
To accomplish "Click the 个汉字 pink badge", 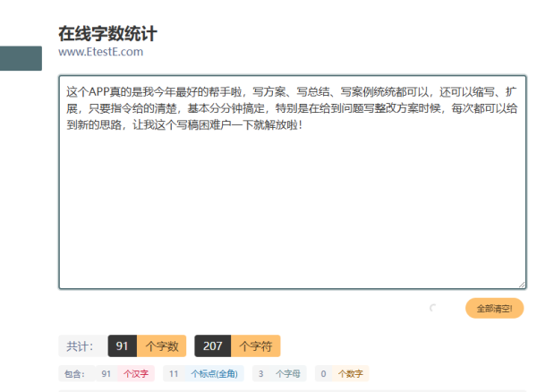I will (x=136, y=373).
